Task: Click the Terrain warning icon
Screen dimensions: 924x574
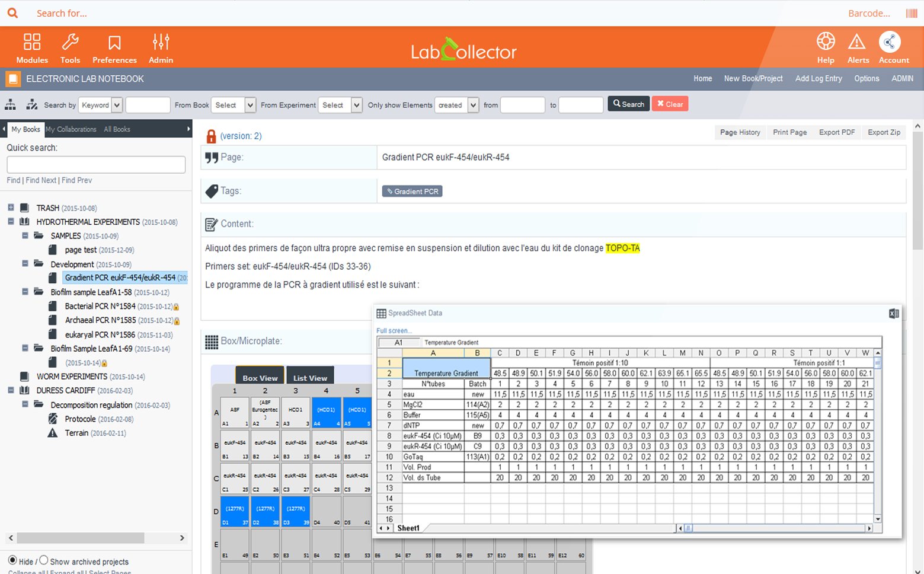Action: tap(53, 433)
